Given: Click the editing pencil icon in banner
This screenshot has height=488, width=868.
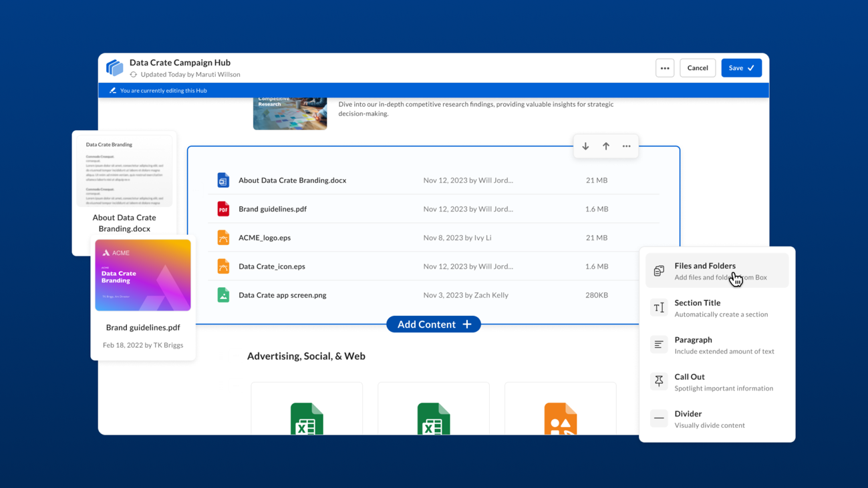Looking at the screenshot, I should pos(112,91).
